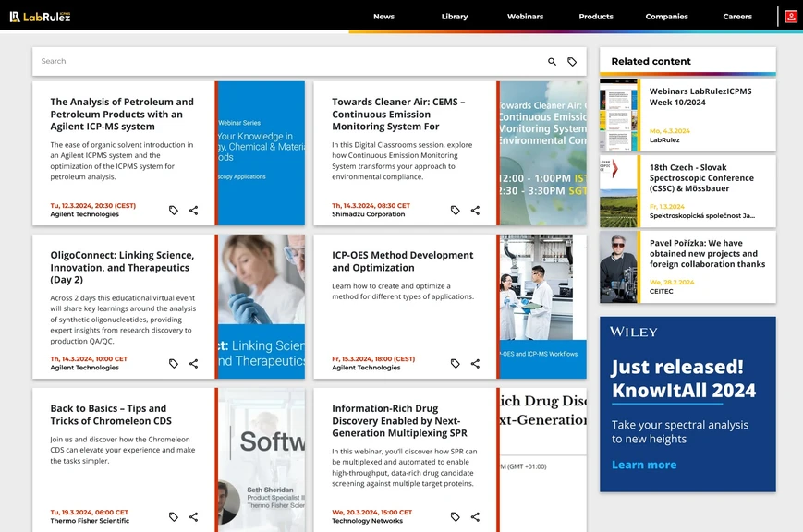Click the Webinars Week 10/2024 thumbnail
The height and width of the screenshot is (532, 803).
[x=618, y=115]
